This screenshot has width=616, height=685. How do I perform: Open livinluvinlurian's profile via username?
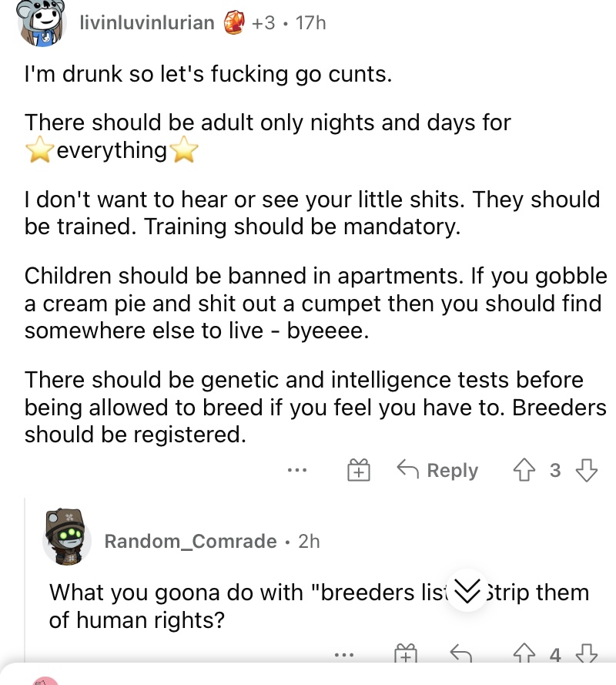click(x=147, y=22)
